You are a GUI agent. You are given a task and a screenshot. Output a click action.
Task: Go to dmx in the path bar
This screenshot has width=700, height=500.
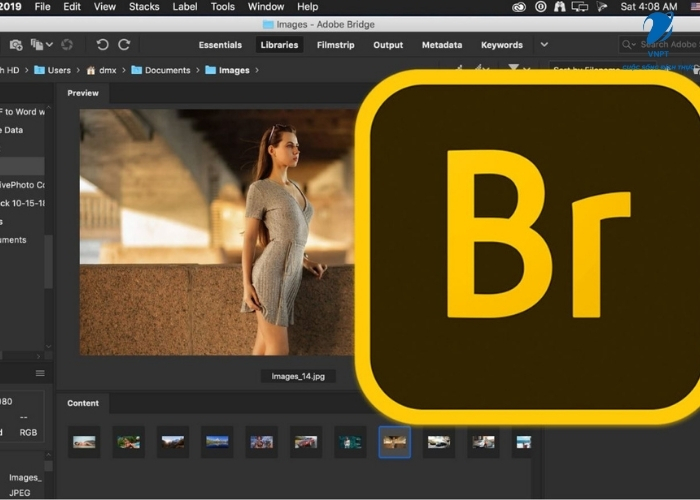[x=108, y=70]
